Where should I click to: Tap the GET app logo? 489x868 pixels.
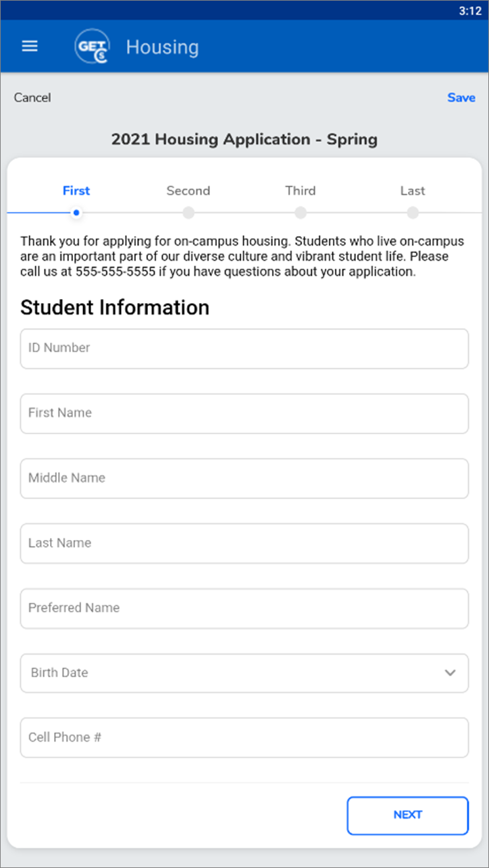93,47
